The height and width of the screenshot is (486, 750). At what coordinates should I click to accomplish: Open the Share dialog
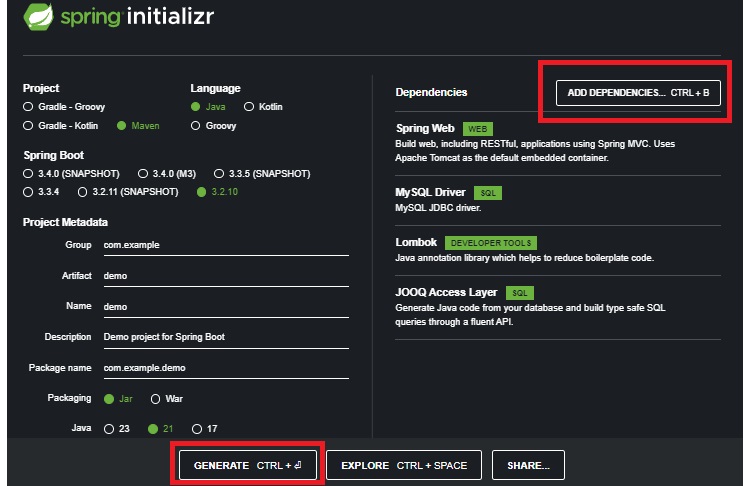[527, 465]
